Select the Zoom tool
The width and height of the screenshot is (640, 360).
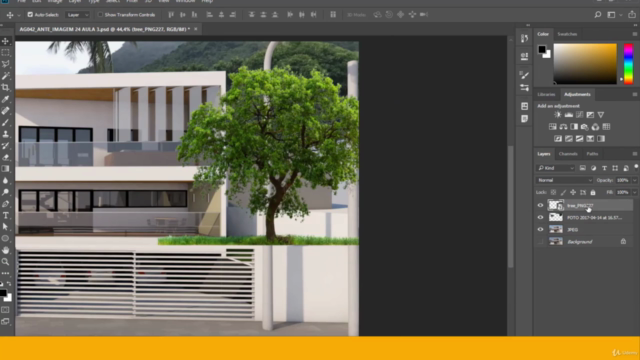pos(5,262)
